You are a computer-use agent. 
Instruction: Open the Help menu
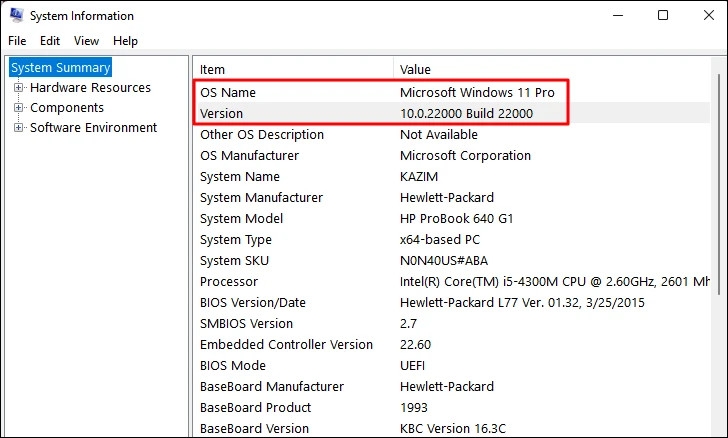point(125,41)
